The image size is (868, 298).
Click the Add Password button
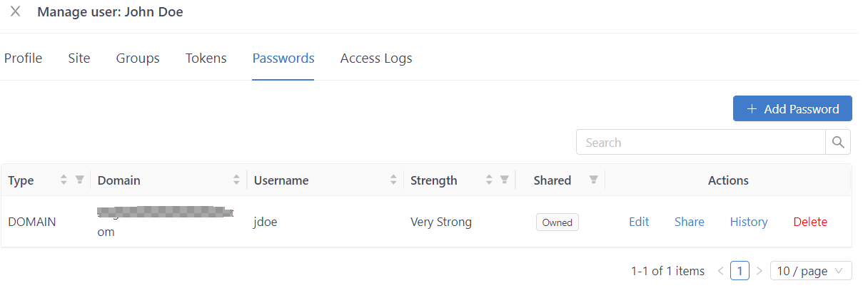pos(792,109)
